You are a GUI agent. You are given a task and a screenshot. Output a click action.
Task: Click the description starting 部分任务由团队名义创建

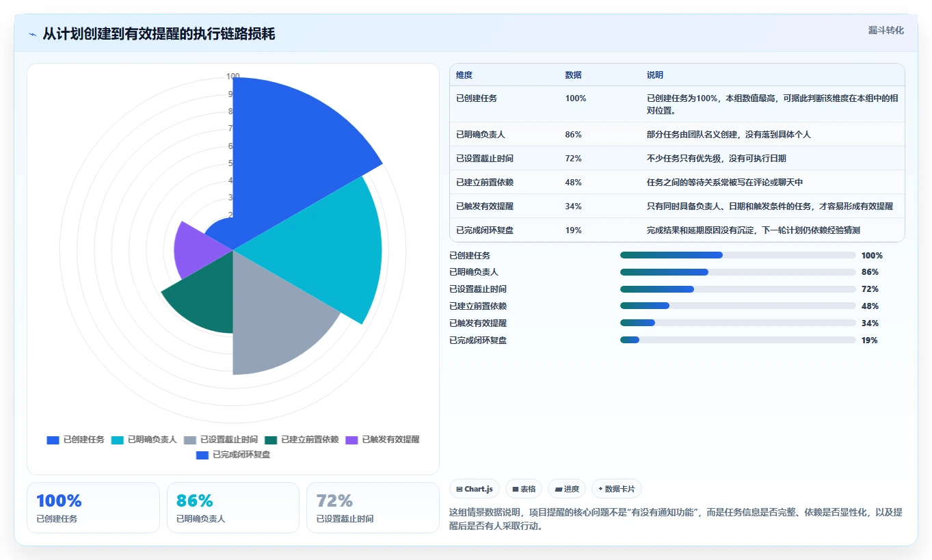729,135
